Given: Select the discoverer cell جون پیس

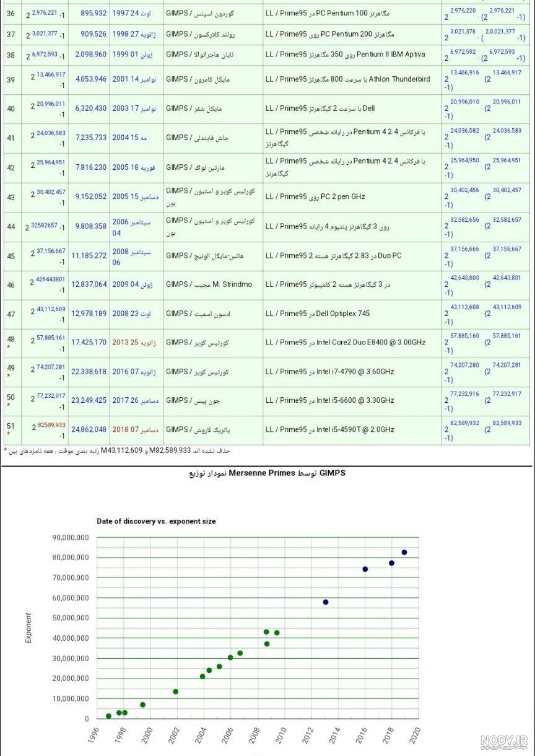Looking at the screenshot, I should pos(213,400).
